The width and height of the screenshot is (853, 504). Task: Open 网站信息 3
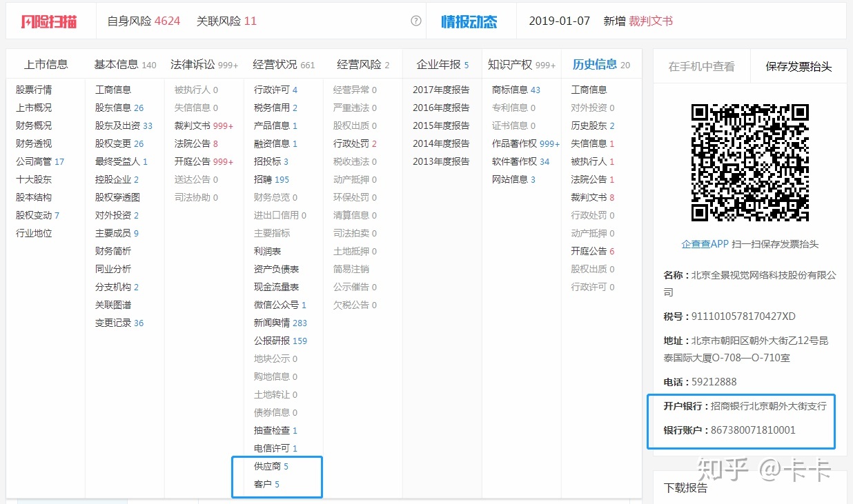point(514,179)
